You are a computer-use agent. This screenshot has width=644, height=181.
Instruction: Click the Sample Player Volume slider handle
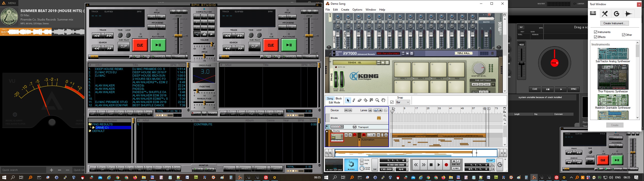pyautogui.click(x=212, y=45)
